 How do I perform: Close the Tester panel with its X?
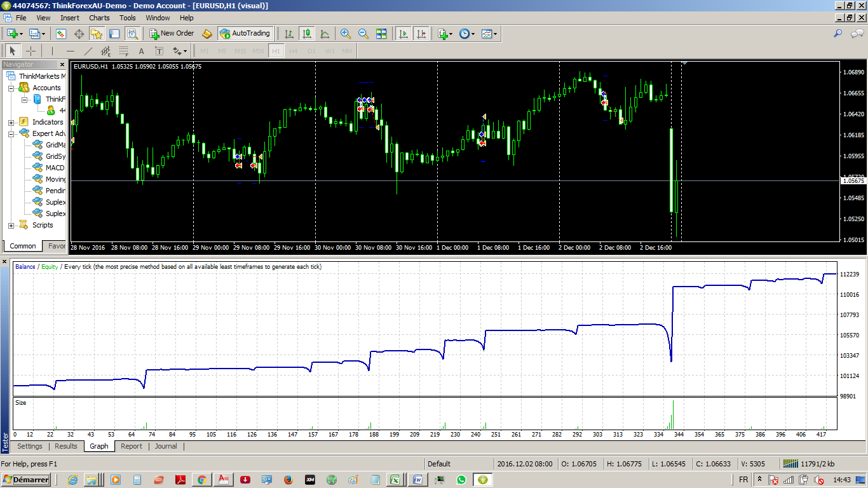tap(5, 261)
